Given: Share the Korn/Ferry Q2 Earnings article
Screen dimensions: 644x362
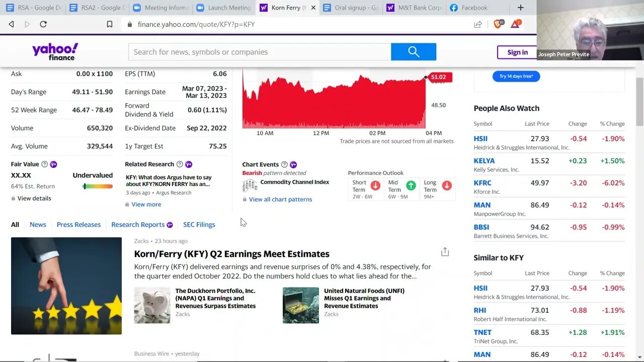Looking at the screenshot, I should tap(445, 252).
